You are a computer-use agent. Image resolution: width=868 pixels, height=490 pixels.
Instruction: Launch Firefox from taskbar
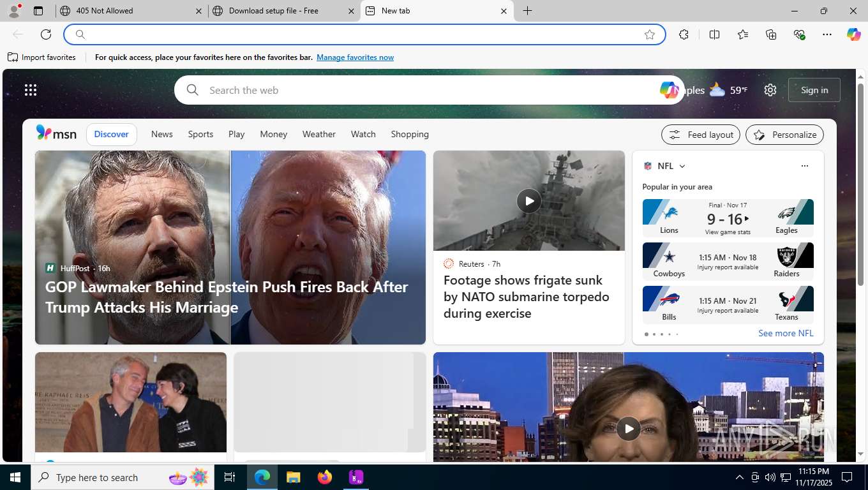click(325, 477)
